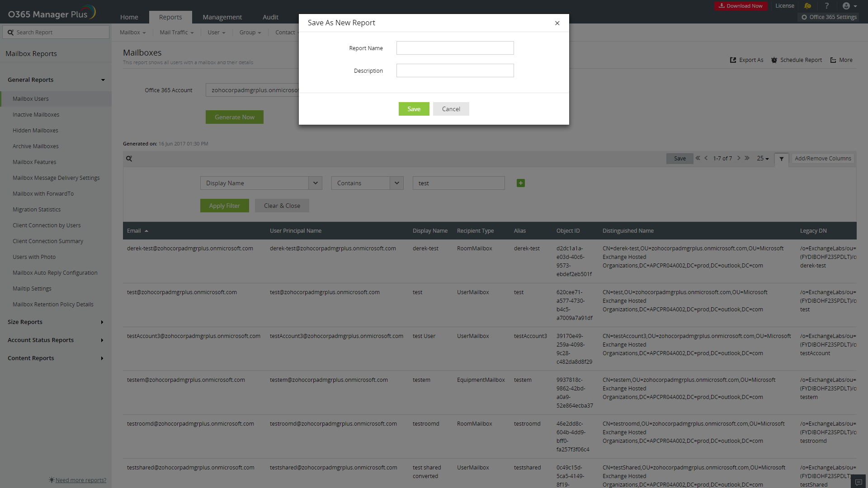Screen dimensions: 868x488
Task: Open the chat icon at bottom right
Action: point(859,482)
